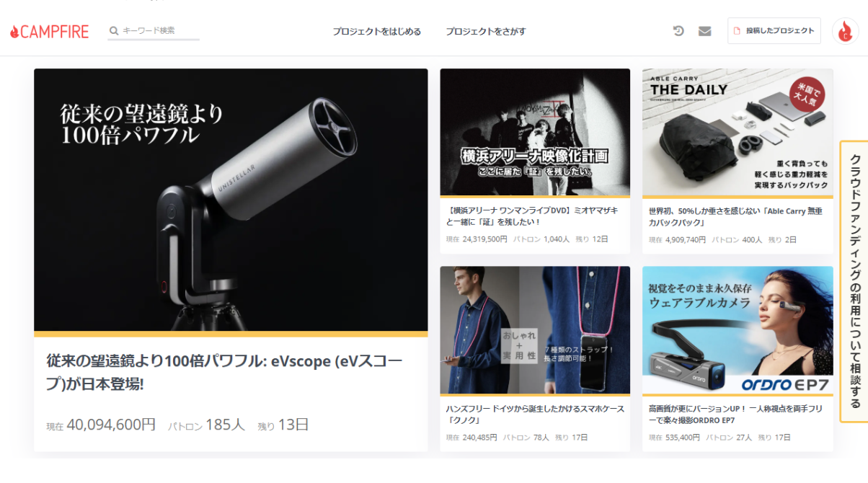Screen dimensions: 868x483
Task: Open the history clock icon
Action: tap(678, 31)
